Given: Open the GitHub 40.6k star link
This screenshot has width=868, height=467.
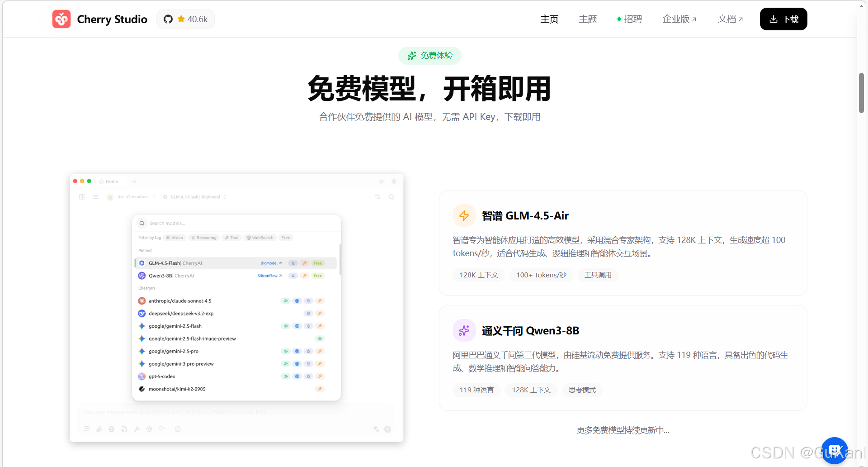Looking at the screenshot, I should 185,19.
